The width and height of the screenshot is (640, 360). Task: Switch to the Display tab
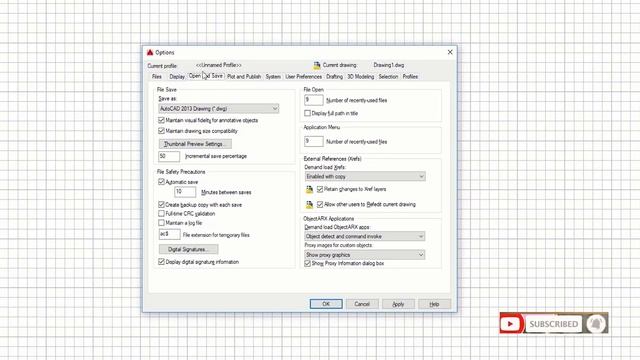[177, 77]
